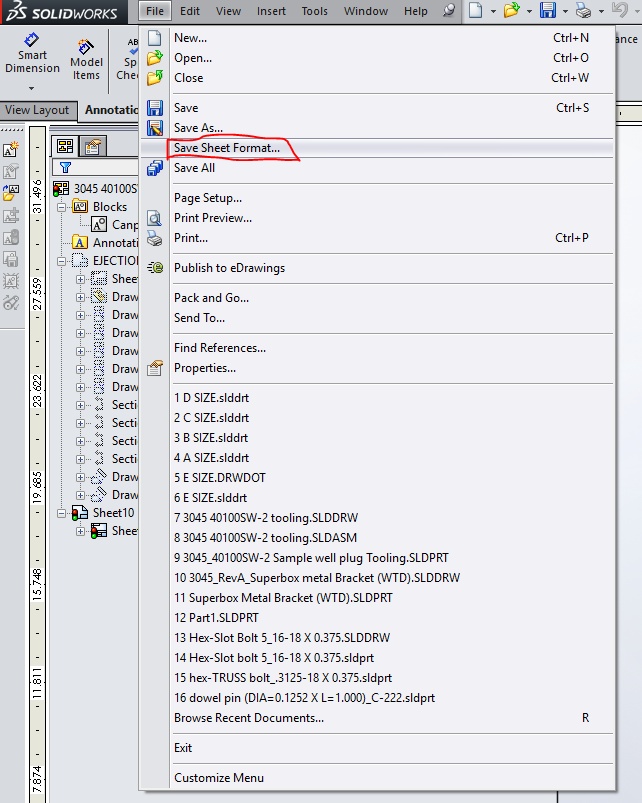This screenshot has width=642, height=803.
Task: Click the SolidWorks logo
Action: coord(62,12)
